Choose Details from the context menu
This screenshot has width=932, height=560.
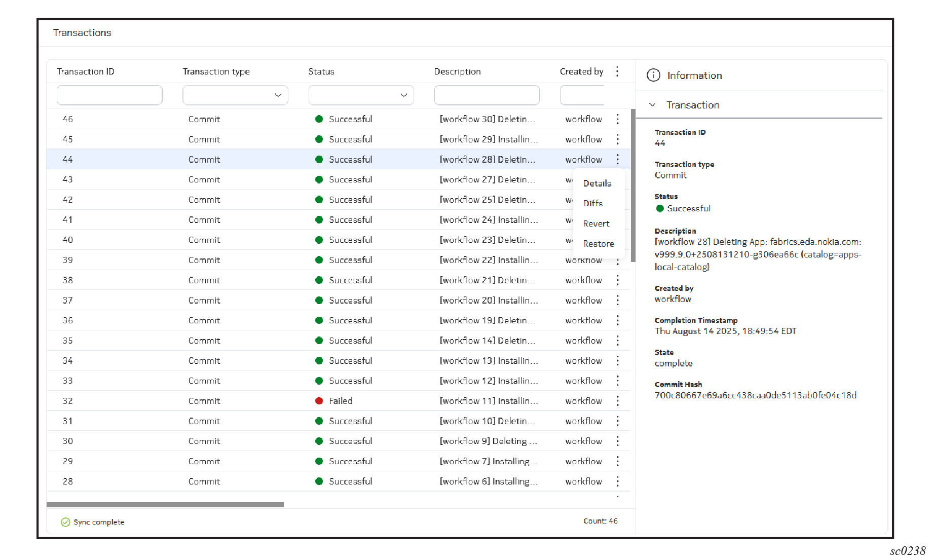[597, 183]
